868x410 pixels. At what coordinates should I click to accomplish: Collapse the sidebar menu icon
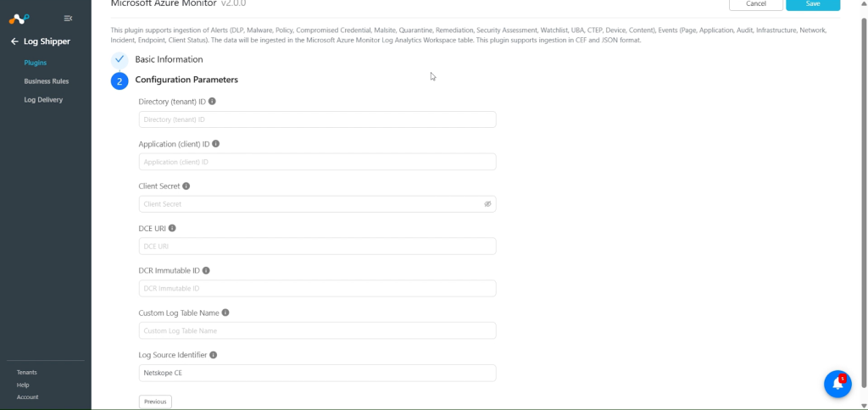[x=68, y=19]
